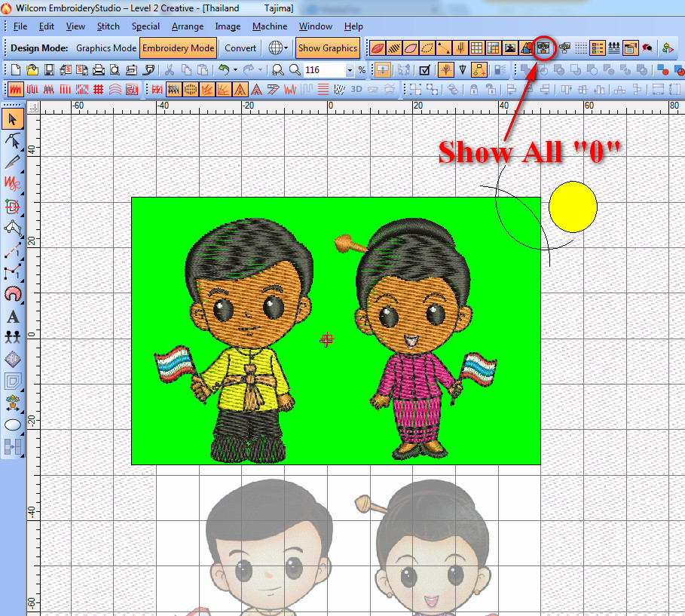Viewport: 685px width, 616px height.
Task: Click the red-blue Weld shapes icon
Action: pyautogui.click(x=662, y=70)
